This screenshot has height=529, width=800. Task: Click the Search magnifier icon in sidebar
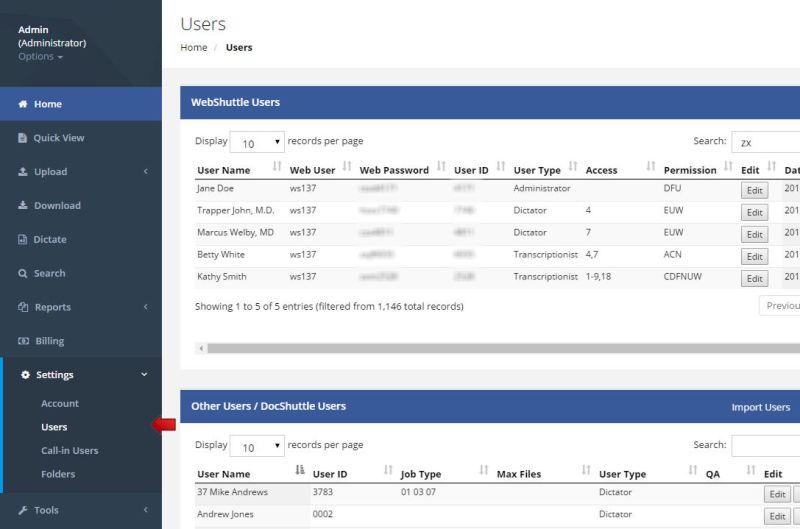[23, 274]
